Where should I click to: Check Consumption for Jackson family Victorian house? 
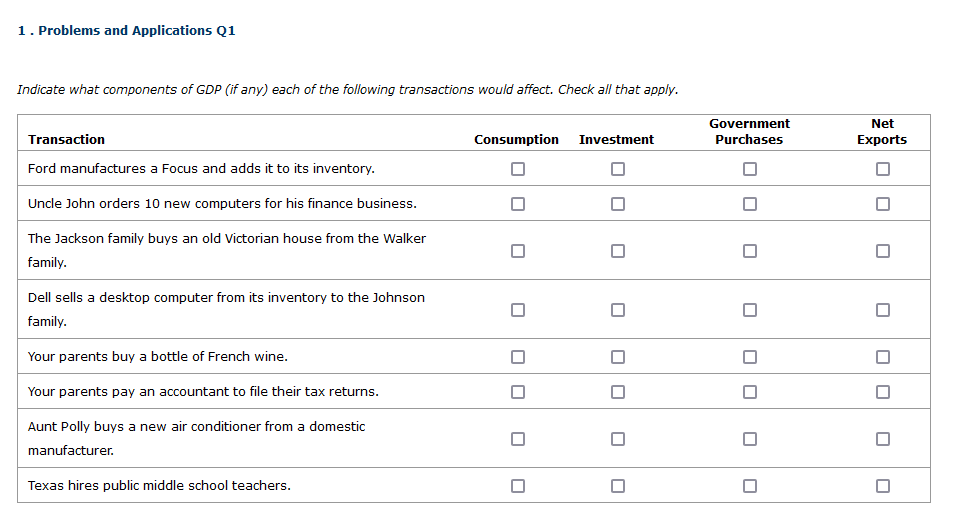(517, 251)
